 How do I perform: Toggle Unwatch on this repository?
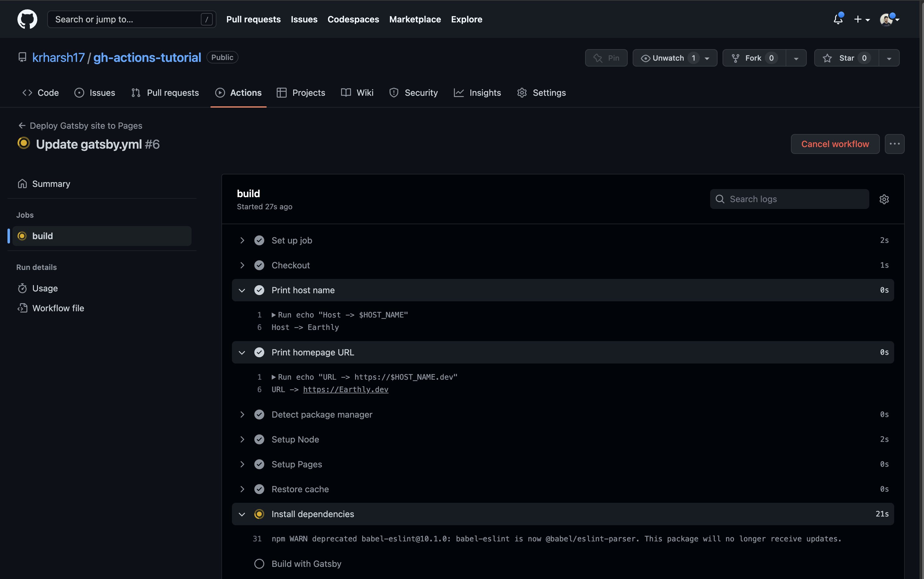(x=668, y=58)
